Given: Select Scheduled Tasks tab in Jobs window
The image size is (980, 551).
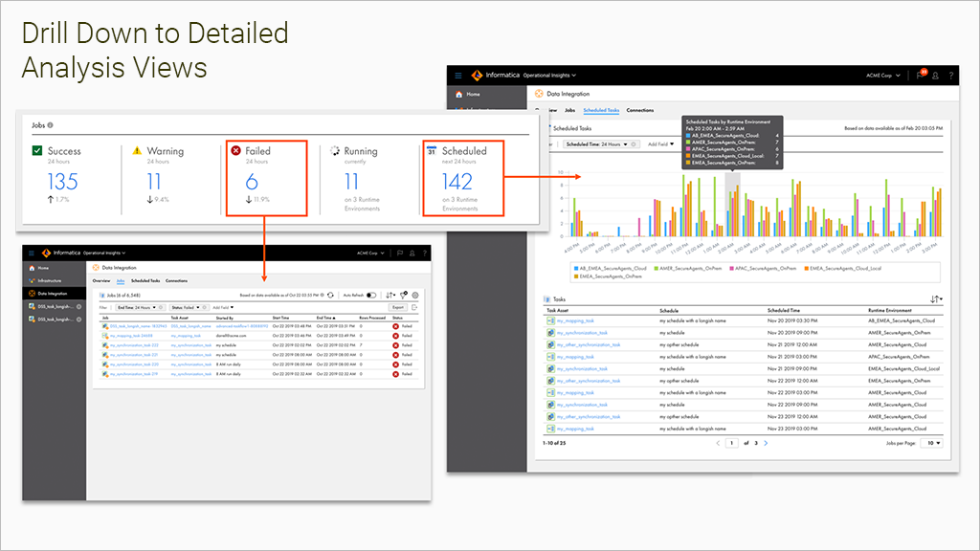Looking at the screenshot, I should pyautogui.click(x=145, y=281).
